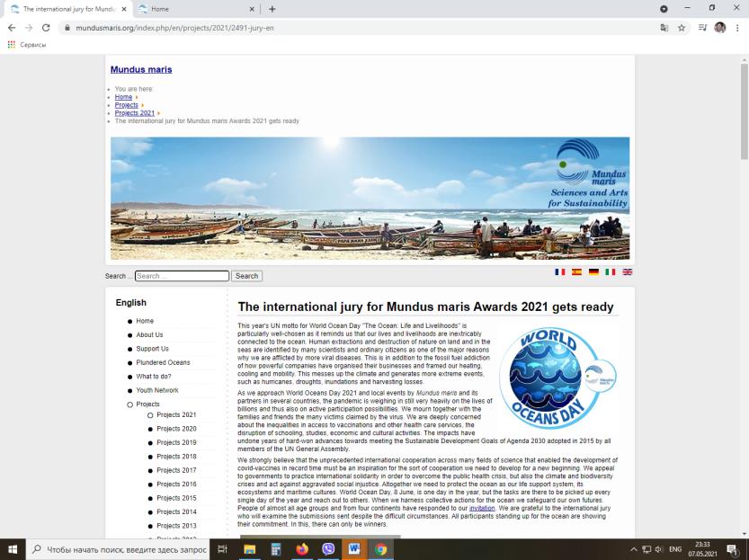749x560 pixels.
Task: Click the Mundus maris beach banner image
Action: pyautogui.click(x=370, y=198)
